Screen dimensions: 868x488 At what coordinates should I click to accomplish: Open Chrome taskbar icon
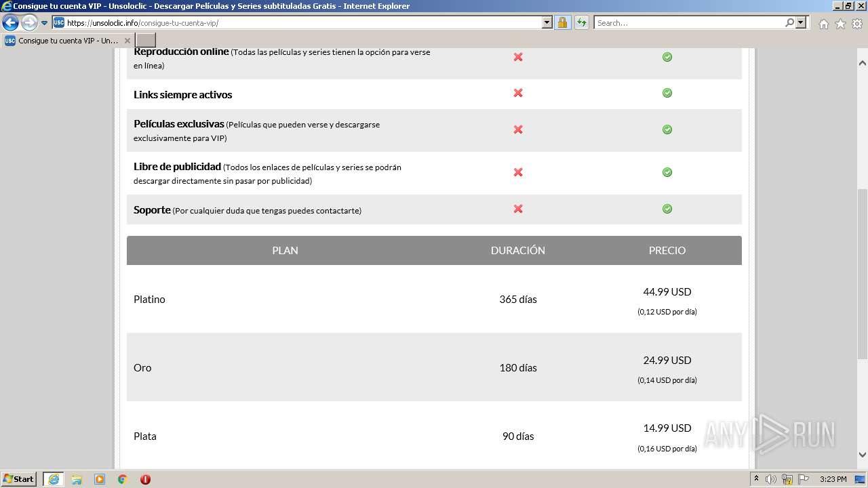click(x=123, y=479)
